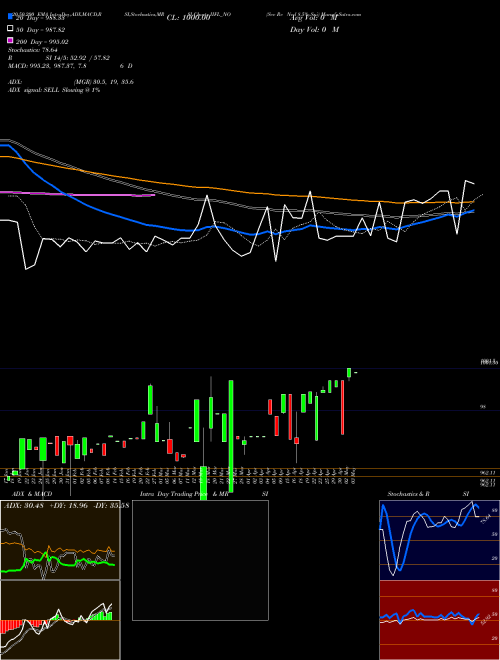This screenshot has height=660, width=500.
Task: Click the 'MACD: 993.23, 987.37, 7.8' line
Action: 47,66
